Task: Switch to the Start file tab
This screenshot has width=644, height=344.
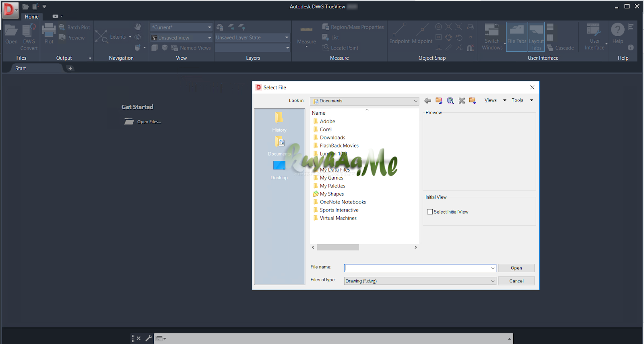Action: (21, 68)
